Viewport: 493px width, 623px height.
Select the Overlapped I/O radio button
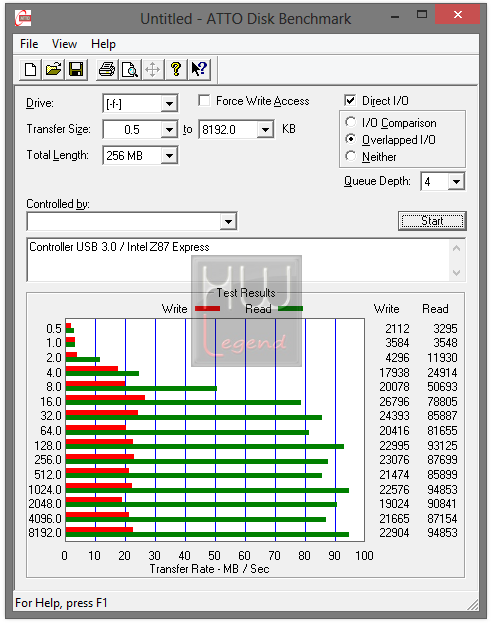coord(350,139)
